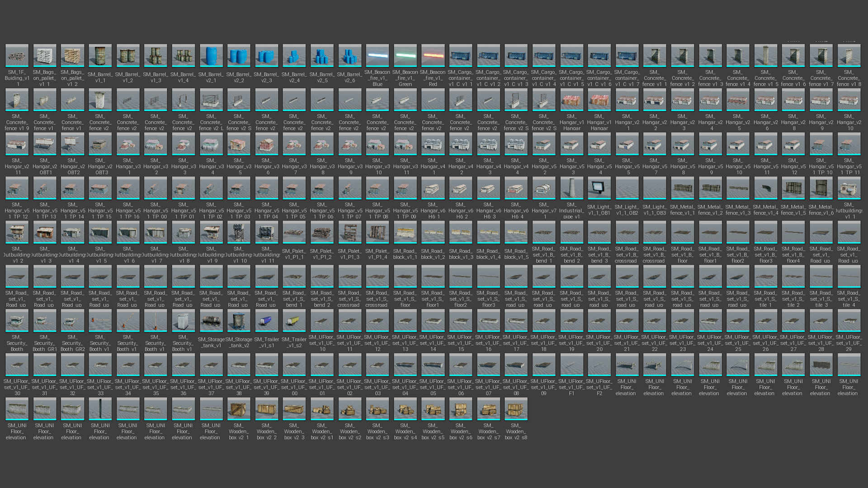Select the SM_Storage_tank_v1 asset

211,321
